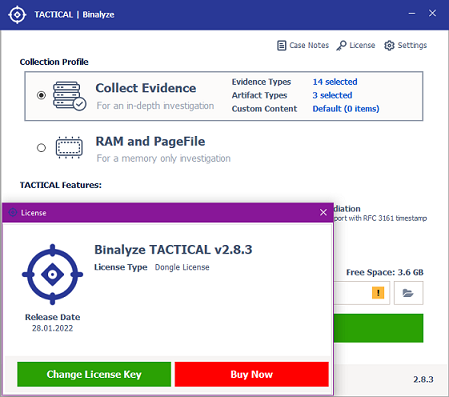Open the 3 selected artifact types link

tap(332, 95)
